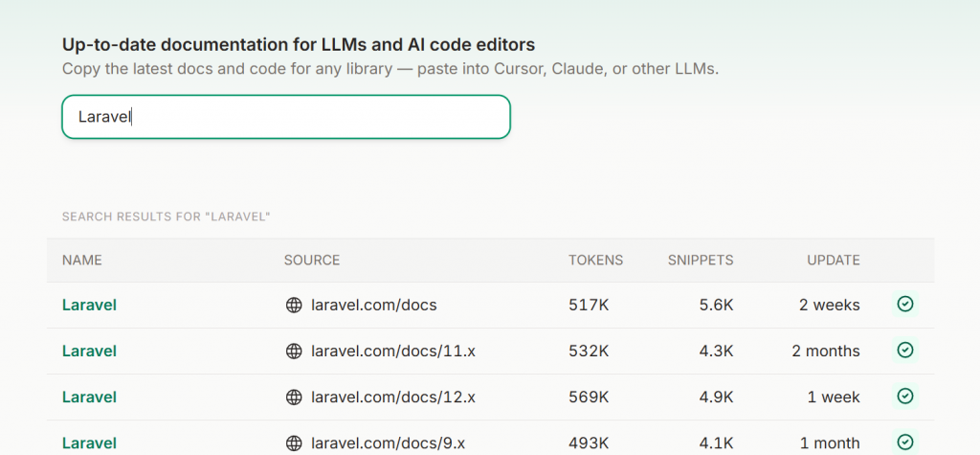
Task: Click the NAME column header
Action: coord(82,261)
